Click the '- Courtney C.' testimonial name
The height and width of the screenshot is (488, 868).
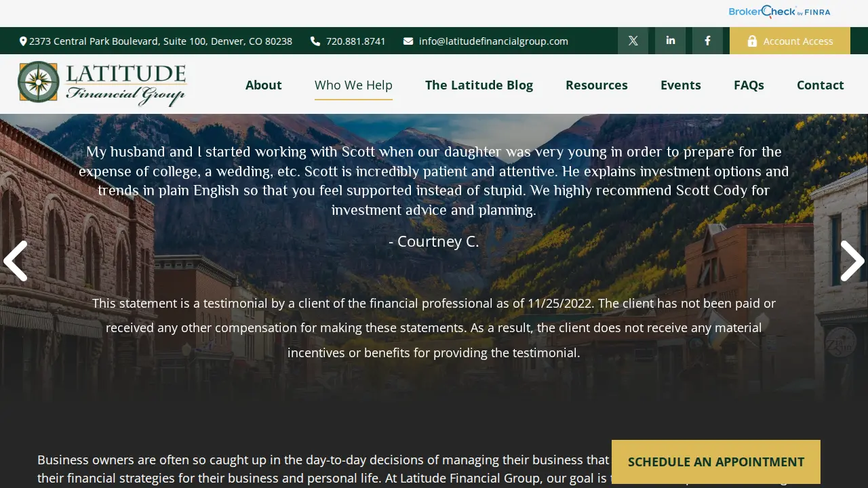434,241
